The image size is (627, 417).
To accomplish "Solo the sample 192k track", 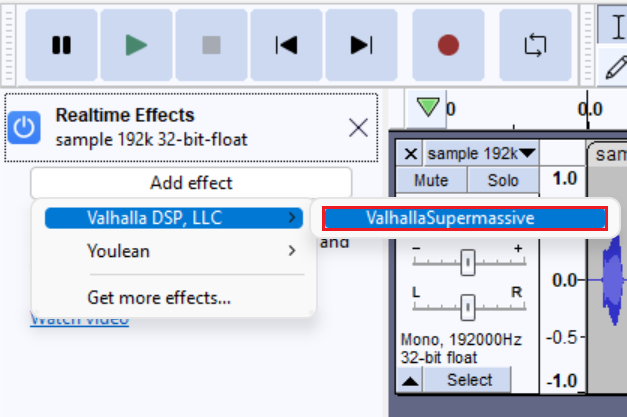I will [x=503, y=180].
